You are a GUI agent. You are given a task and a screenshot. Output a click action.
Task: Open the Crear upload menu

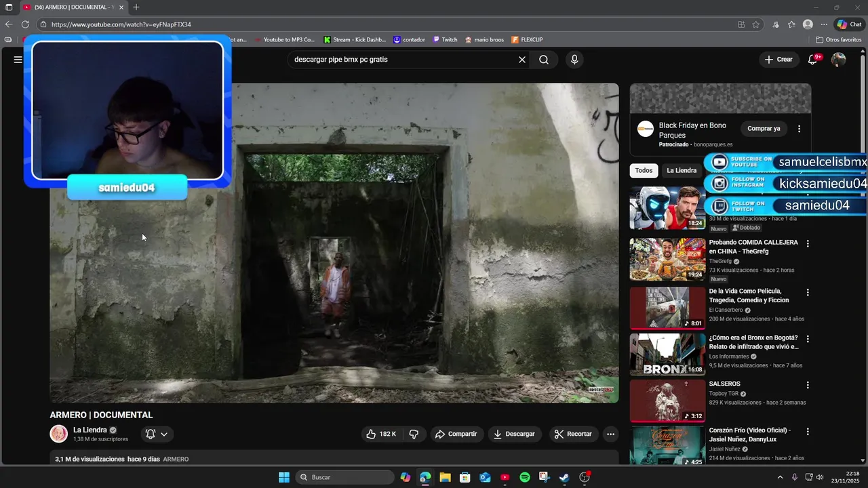[x=778, y=60]
